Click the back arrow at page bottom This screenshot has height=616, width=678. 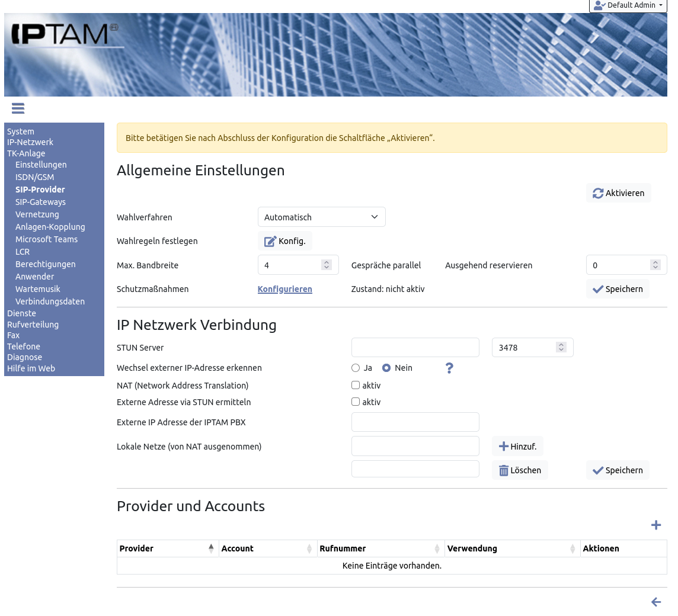655,602
